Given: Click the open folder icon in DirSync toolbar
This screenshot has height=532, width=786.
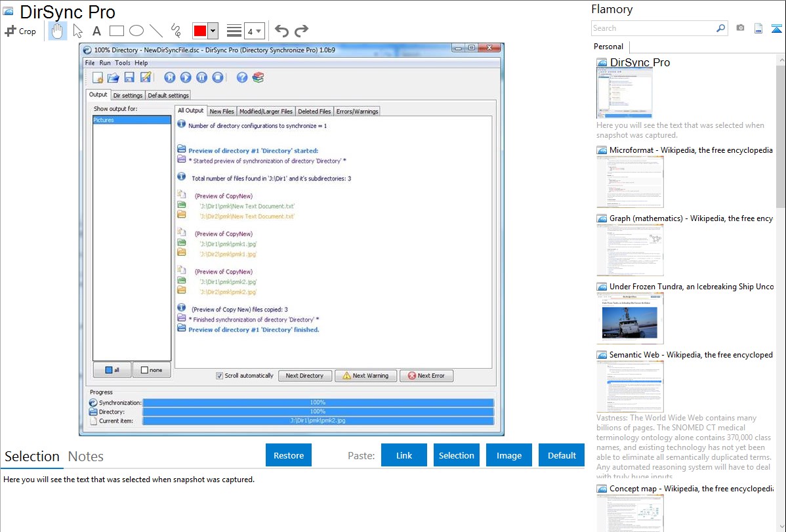Looking at the screenshot, I should tap(114, 77).
